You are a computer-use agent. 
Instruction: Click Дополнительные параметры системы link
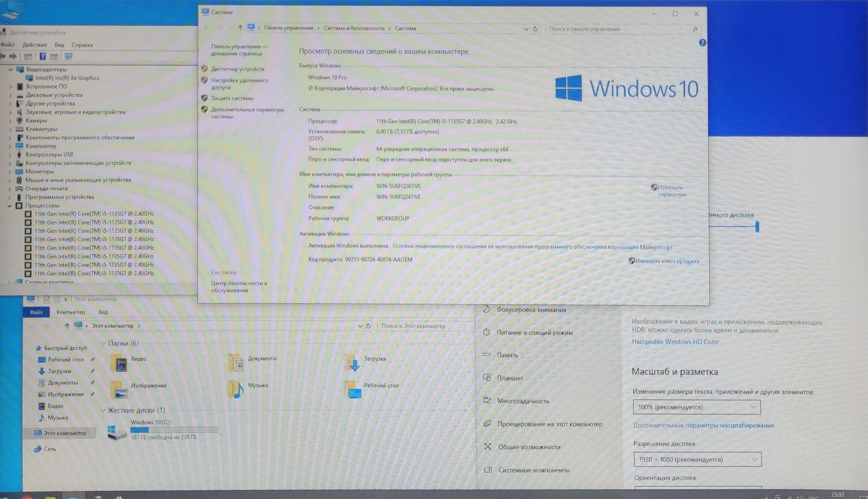[x=247, y=113]
